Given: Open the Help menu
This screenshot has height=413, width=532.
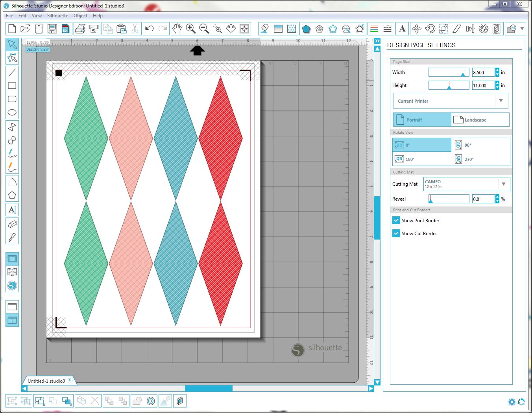Looking at the screenshot, I should click(x=98, y=16).
